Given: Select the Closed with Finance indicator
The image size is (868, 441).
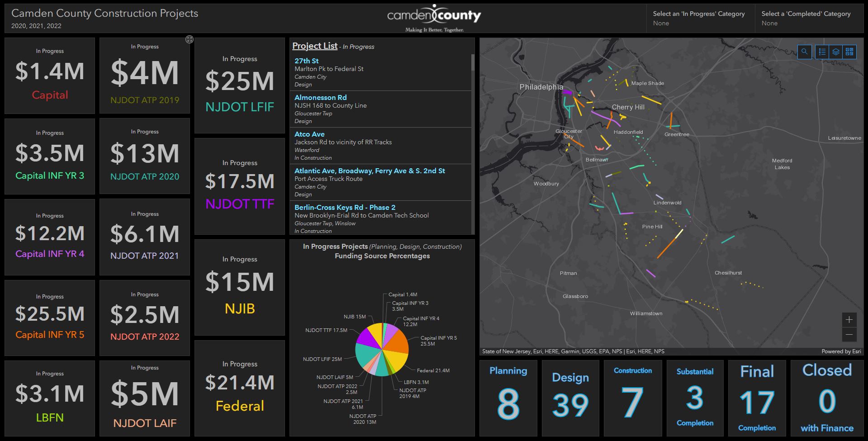Looking at the screenshot, I should [827, 398].
